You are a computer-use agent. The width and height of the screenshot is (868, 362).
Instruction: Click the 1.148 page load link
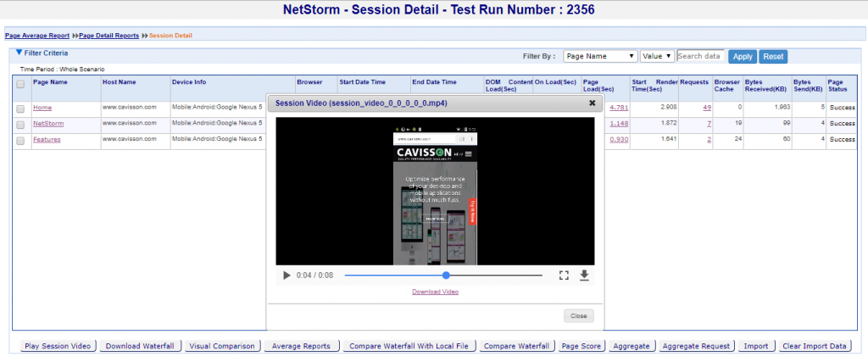[x=619, y=124]
